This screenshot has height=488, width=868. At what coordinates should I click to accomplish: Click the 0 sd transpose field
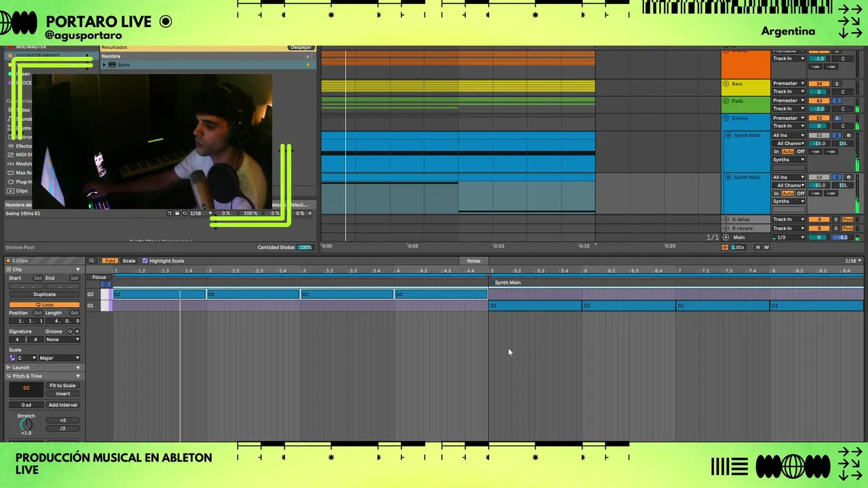pyautogui.click(x=26, y=405)
